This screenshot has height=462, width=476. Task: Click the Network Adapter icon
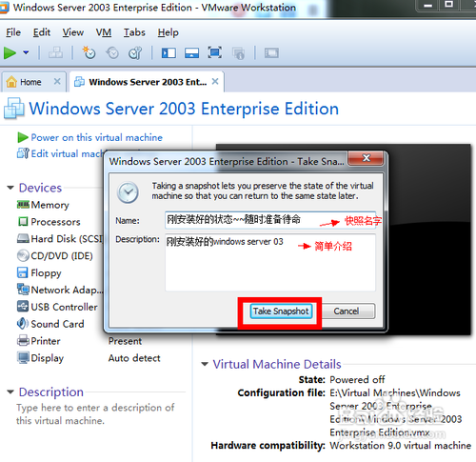click(23, 290)
